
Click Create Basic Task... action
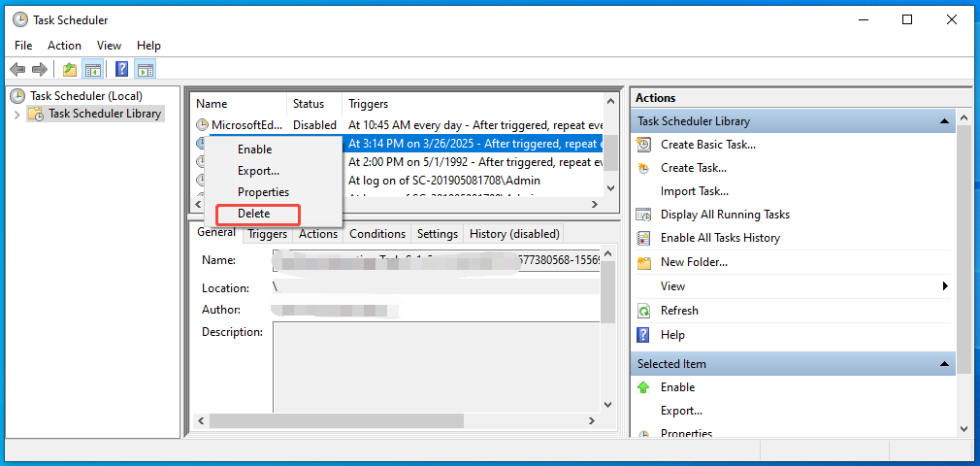(708, 145)
